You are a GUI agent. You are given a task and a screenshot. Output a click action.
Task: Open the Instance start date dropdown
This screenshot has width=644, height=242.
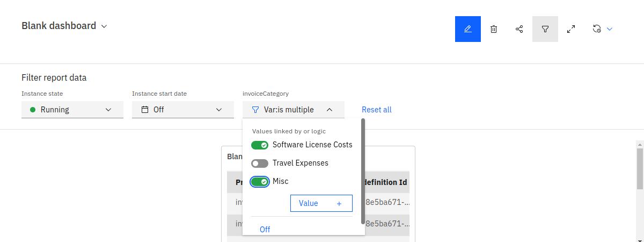coord(183,110)
